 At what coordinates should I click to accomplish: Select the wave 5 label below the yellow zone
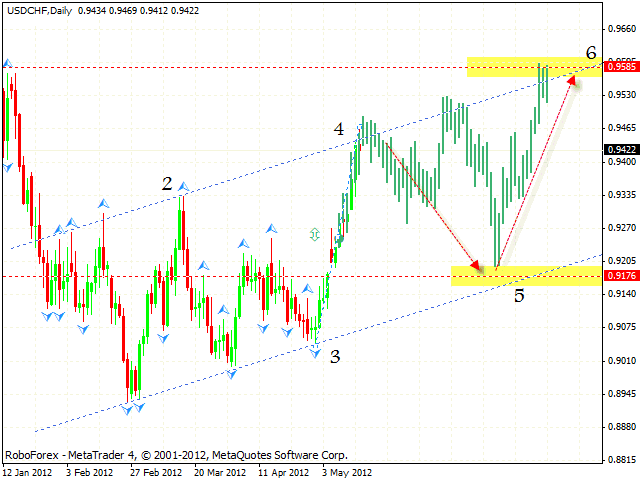(518, 296)
